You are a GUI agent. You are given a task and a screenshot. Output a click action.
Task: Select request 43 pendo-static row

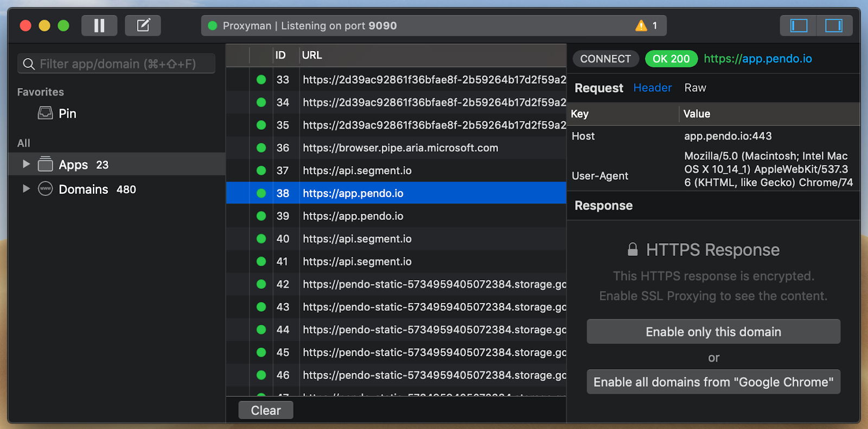pos(396,307)
